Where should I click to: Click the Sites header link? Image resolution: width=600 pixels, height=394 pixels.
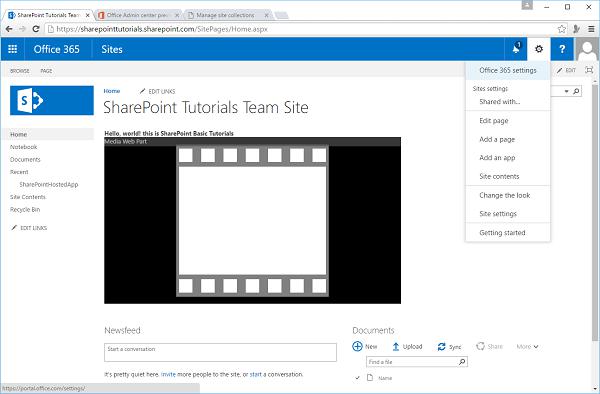(x=112, y=49)
